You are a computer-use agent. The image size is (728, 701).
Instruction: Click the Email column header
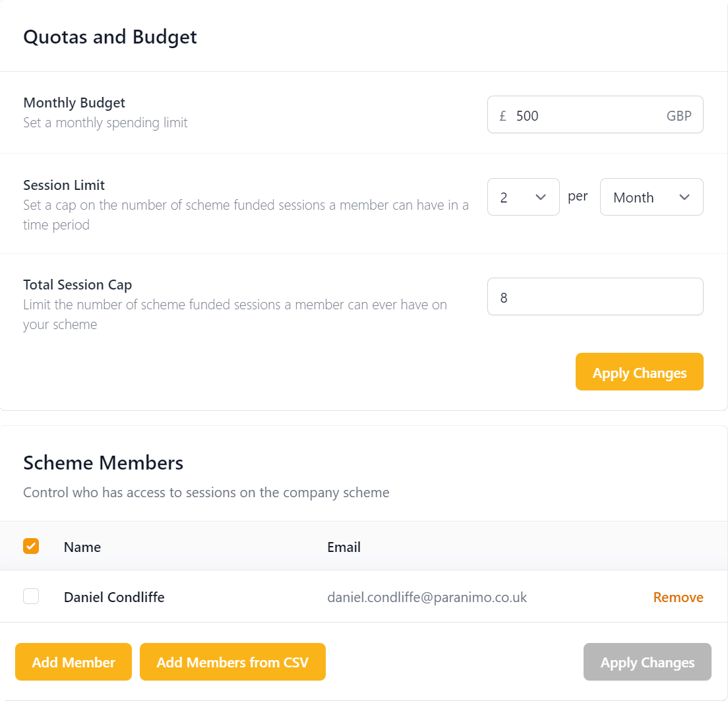[344, 547]
